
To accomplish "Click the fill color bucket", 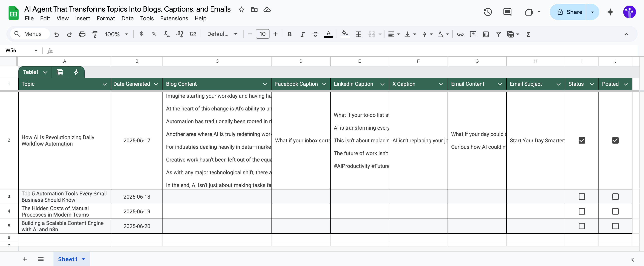I will point(345,34).
